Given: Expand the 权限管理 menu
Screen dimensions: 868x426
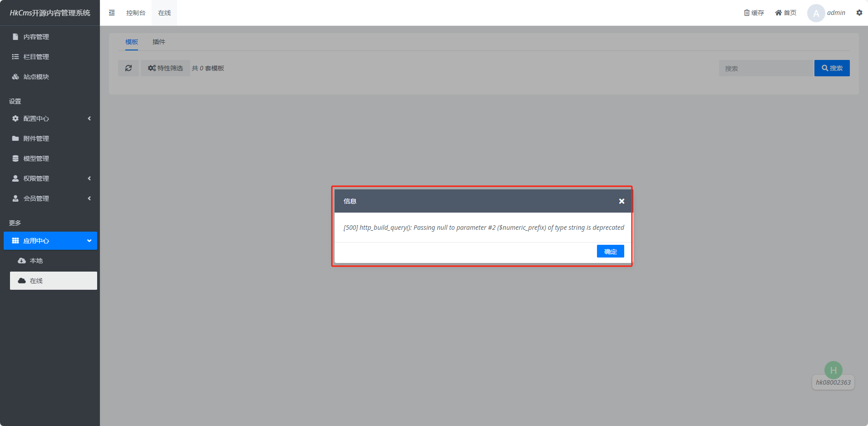Looking at the screenshot, I should (50, 178).
